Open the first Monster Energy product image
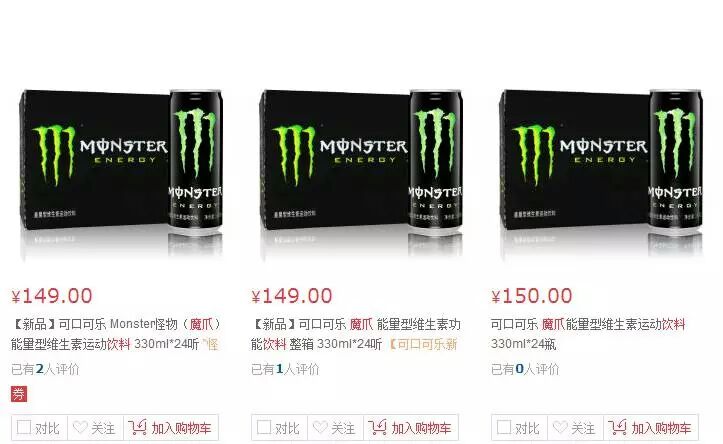Image resolution: width=723 pixels, height=444 pixels. tap(121, 171)
